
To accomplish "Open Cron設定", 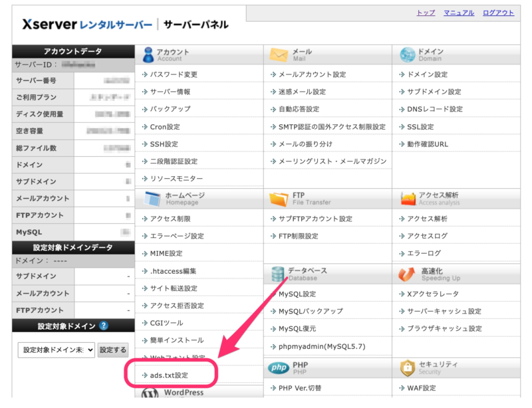I will pyautogui.click(x=165, y=127).
